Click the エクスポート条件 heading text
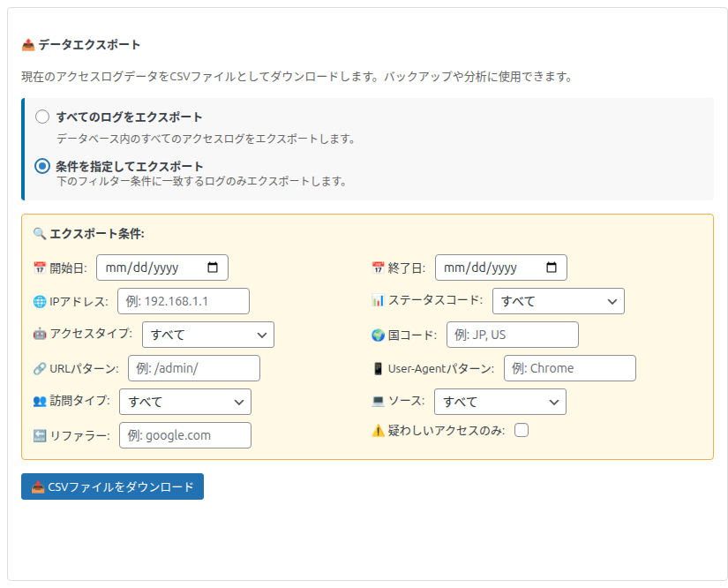The height and width of the screenshot is (588, 728). [96, 233]
